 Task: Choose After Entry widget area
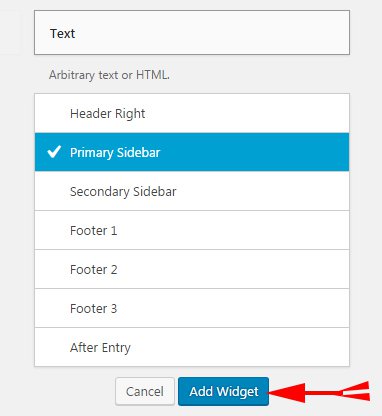[192, 347]
